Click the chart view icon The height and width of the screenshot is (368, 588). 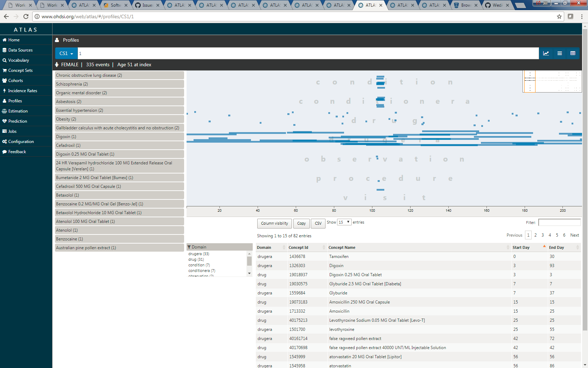pos(546,53)
